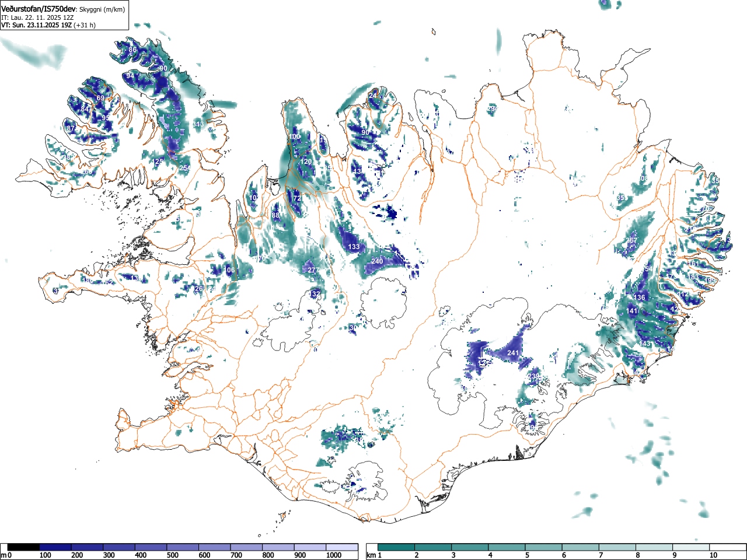Click the '241' value on the glacier
747x560 pixels.
[513, 353]
